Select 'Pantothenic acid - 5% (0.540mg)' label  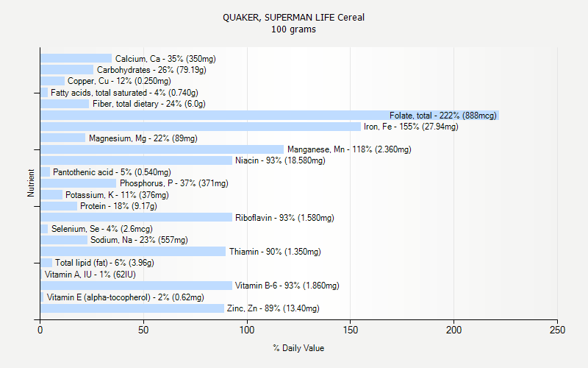pyautogui.click(x=112, y=172)
